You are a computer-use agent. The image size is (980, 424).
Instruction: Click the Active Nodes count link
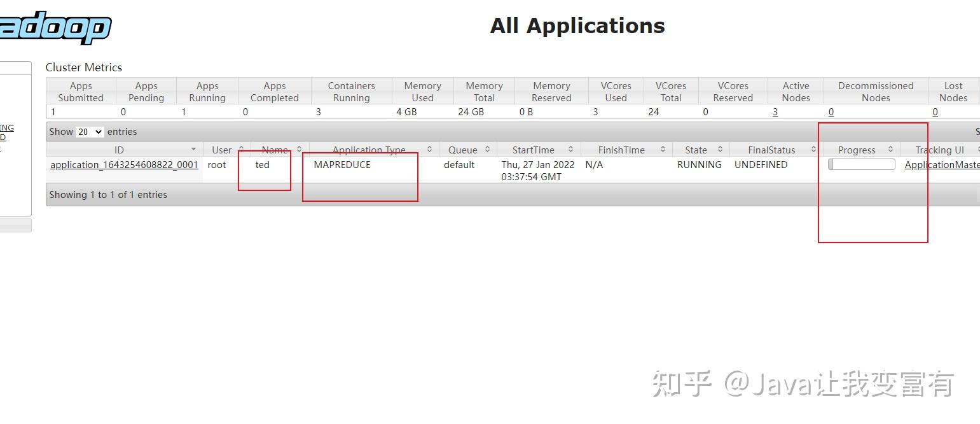[x=775, y=111]
